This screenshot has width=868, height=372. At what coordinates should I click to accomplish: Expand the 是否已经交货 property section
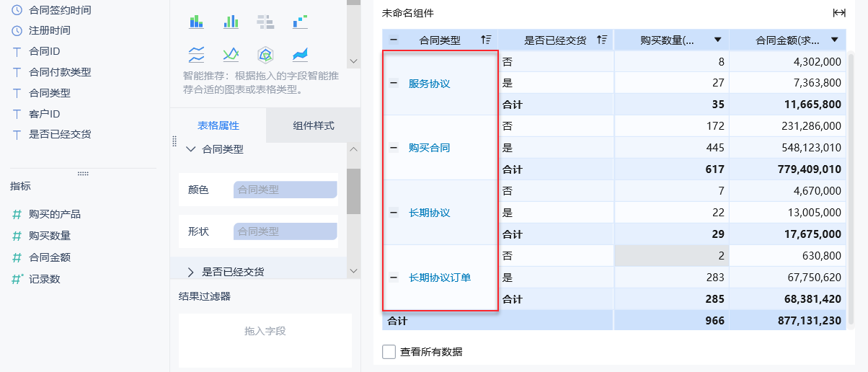click(x=191, y=272)
